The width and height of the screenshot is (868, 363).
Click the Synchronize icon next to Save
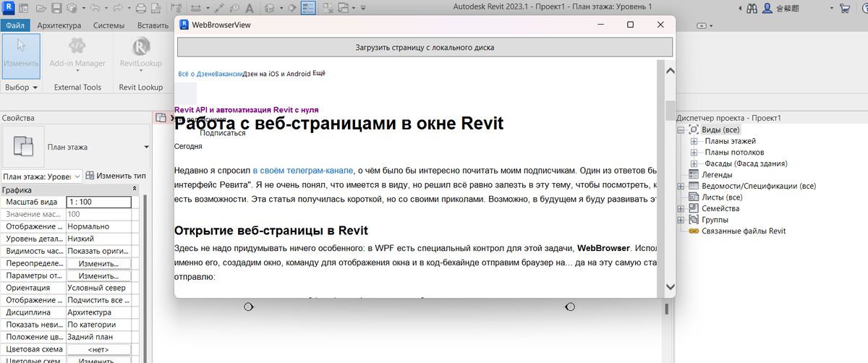click(x=72, y=8)
